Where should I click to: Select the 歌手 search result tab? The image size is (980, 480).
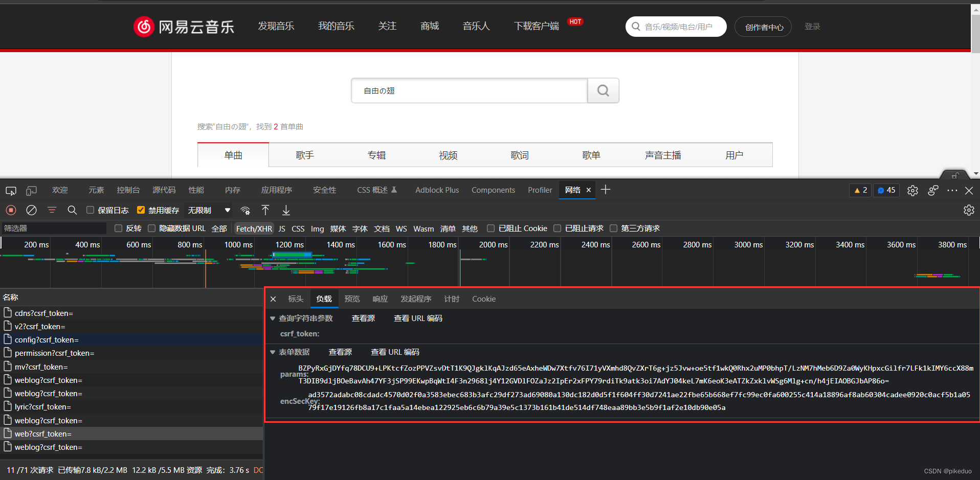click(x=305, y=155)
